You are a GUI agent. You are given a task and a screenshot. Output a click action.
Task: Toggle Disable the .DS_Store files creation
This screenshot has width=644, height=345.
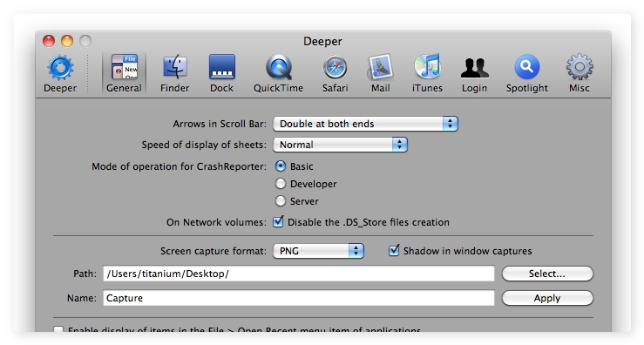pyautogui.click(x=278, y=222)
